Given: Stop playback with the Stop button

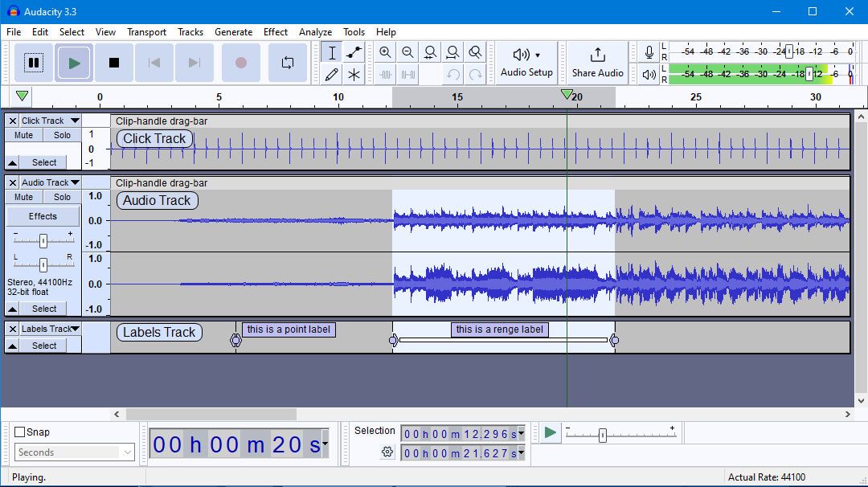Looking at the screenshot, I should (114, 63).
